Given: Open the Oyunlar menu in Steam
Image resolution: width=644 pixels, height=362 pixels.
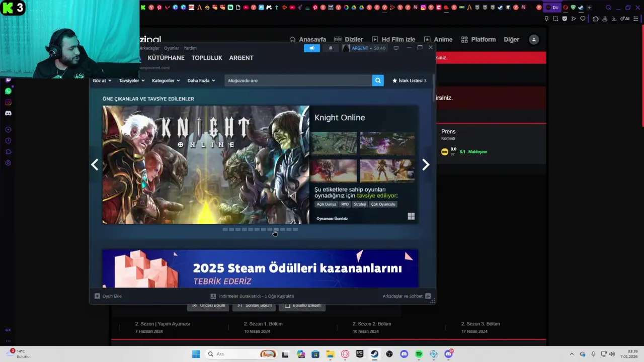Looking at the screenshot, I should pos(172,48).
